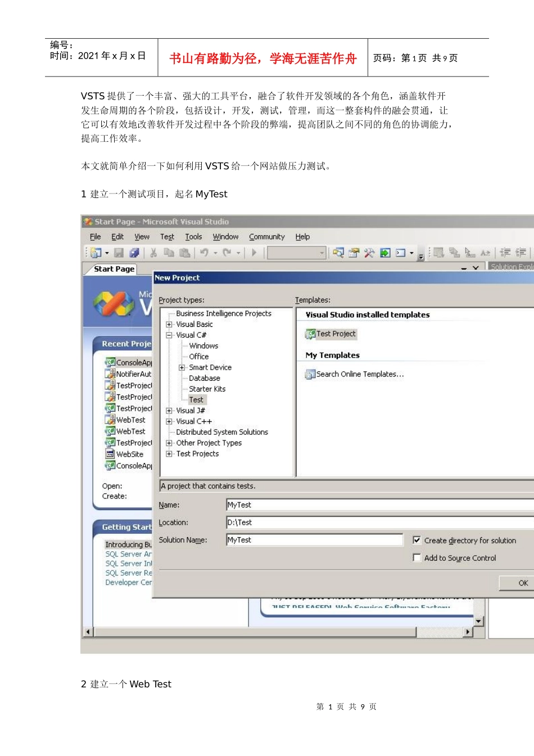Click the Save All toolbar icon
534x756 pixels.
pyautogui.click(x=134, y=253)
